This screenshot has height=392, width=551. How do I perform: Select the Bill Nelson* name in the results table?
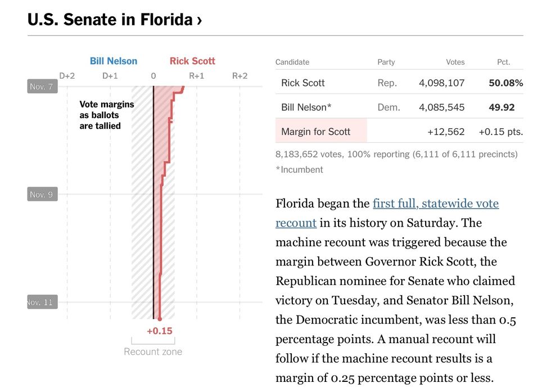(306, 107)
